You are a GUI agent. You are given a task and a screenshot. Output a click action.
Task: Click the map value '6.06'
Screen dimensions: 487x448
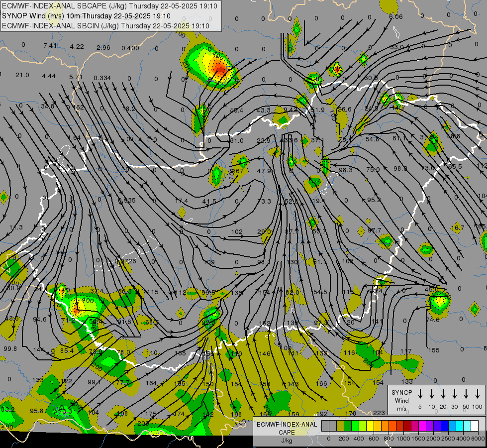[396, 17]
